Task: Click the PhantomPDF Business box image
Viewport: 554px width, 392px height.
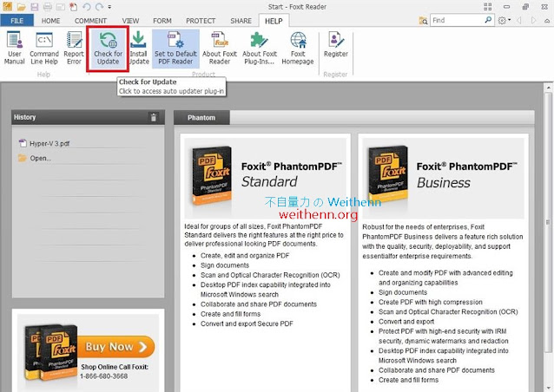Action: (x=388, y=174)
